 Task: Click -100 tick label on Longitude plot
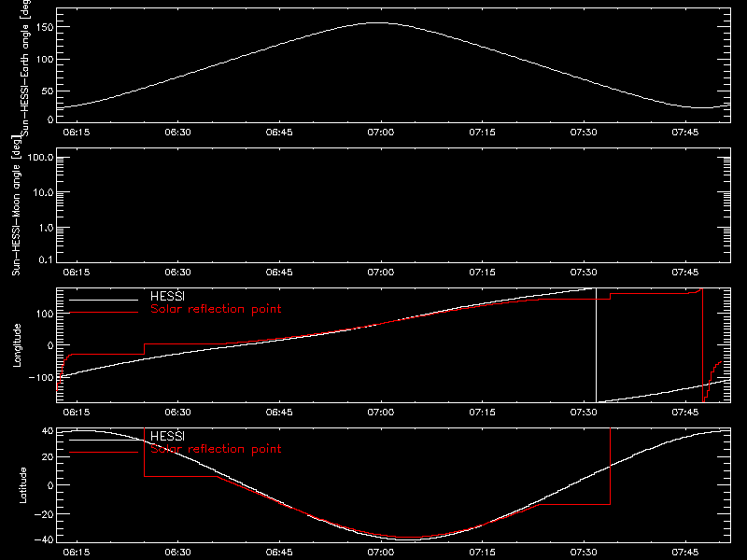pyautogui.click(x=41, y=378)
